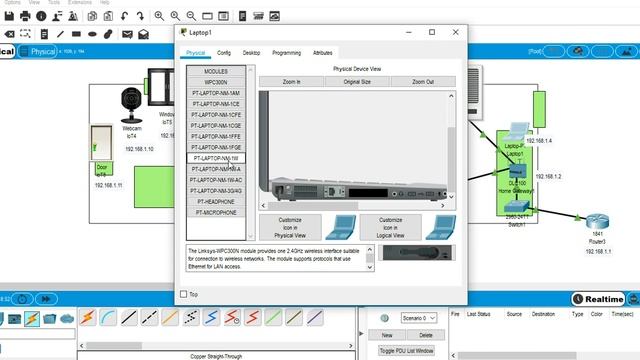Image resolution: width=640 pixels, height=360 pixels.
Task: Switch to the Attributes tab
Action: click(322, 53)
